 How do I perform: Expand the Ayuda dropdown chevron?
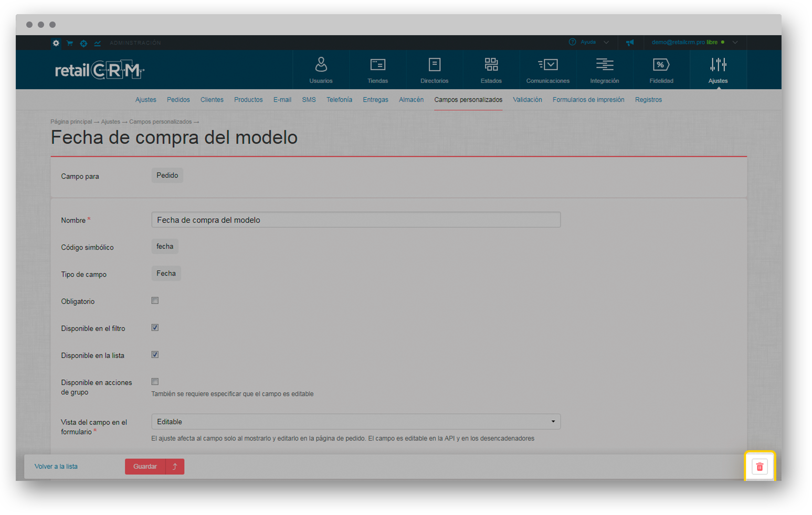pos(606,42)
